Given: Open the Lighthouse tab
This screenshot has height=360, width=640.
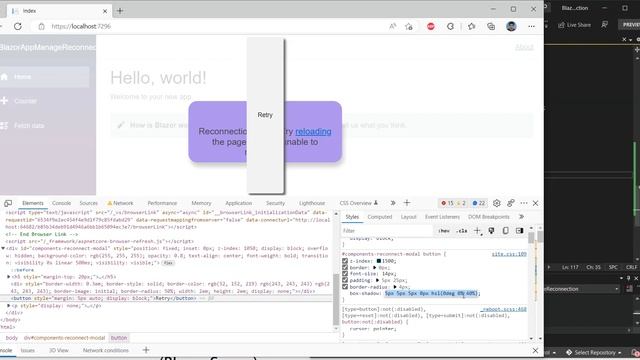Looking at the screenshot, I should (312, 203).
